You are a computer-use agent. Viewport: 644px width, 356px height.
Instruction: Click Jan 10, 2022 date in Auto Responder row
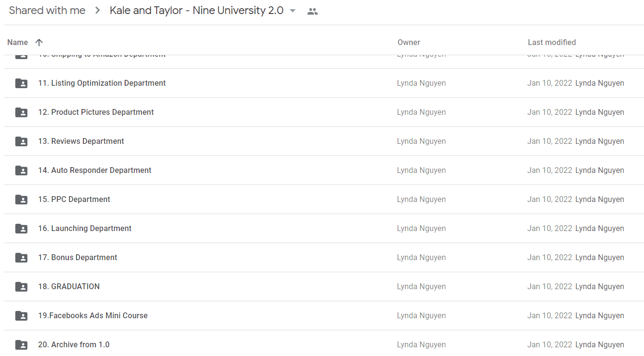tap(550, 170)
